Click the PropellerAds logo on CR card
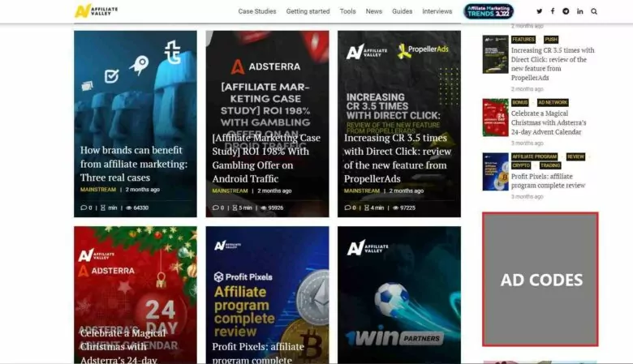This screenshot has width=633, height=364. [x=423, y=50]
